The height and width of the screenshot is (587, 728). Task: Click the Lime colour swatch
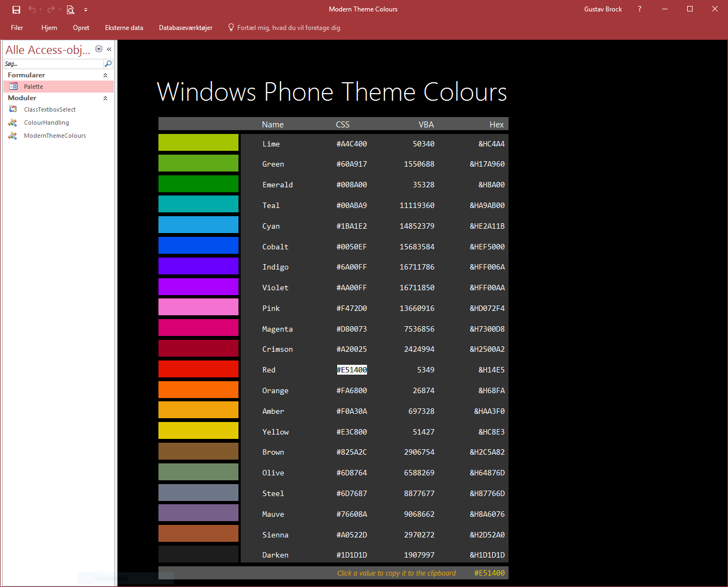click(x=198, y=143)
